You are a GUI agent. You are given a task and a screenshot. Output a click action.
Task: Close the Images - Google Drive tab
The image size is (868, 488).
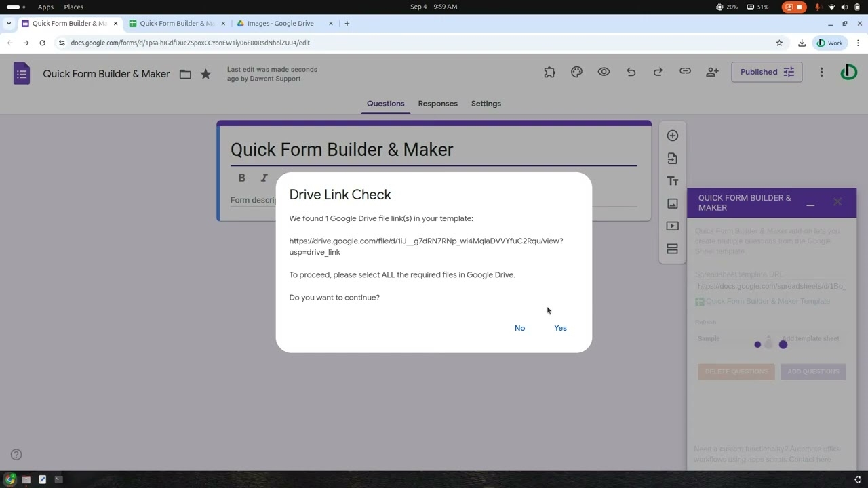(331, 23)
